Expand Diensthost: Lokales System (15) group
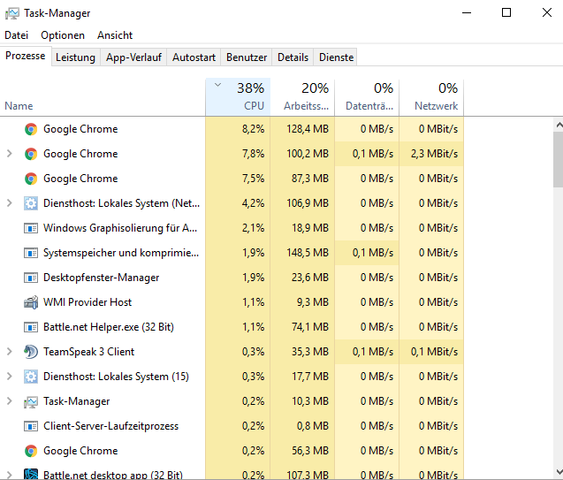The image size is (563, 480). [9, 376]
